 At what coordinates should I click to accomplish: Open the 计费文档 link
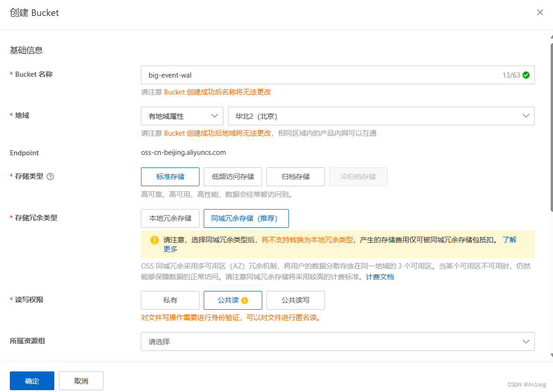pos(380,277)
